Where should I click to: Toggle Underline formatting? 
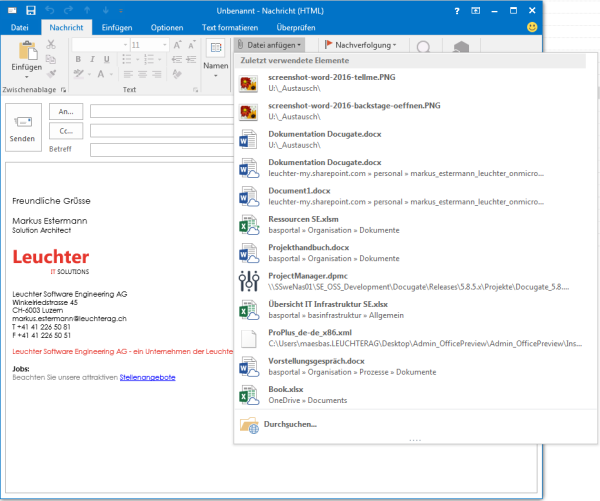pyautogui.click(x=107, y=59)
